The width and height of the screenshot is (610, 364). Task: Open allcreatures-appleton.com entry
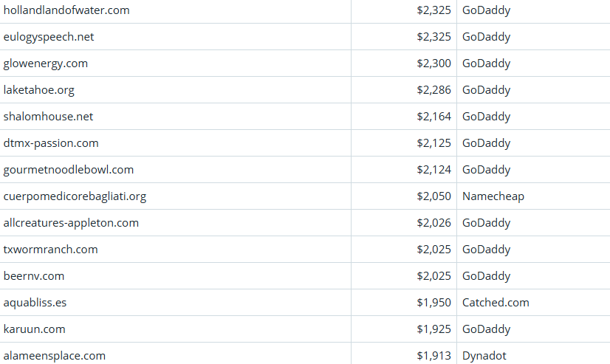[x=71, y=223]
